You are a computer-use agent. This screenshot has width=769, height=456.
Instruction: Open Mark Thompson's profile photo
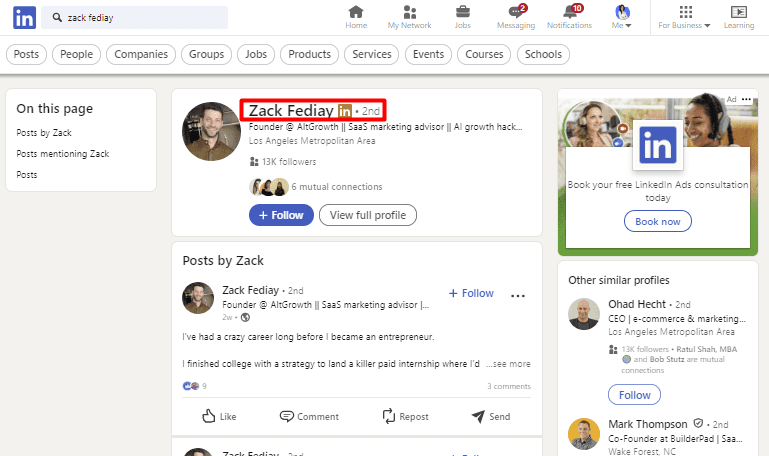pyautogui.click(x=584, y=434)
